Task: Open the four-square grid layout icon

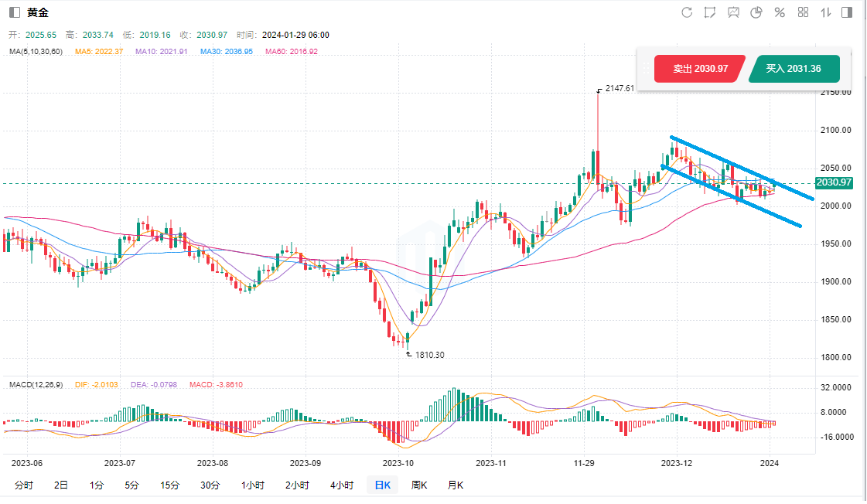Action: (x=803, y=12)
